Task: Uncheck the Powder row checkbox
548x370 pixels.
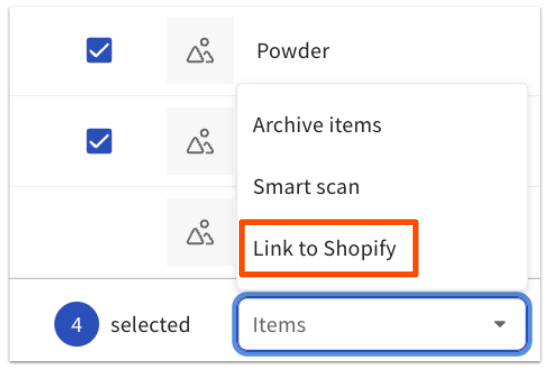Action: coord(99,50)
